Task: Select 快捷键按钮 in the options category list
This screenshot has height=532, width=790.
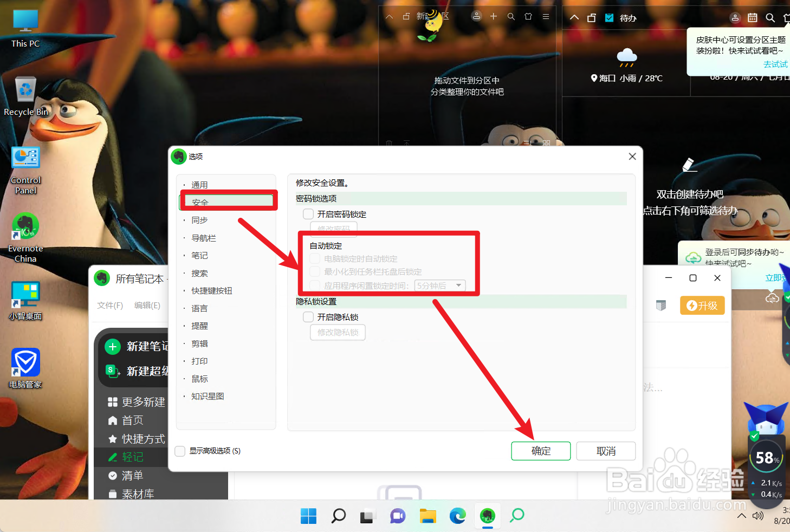Action: point(212,290)
